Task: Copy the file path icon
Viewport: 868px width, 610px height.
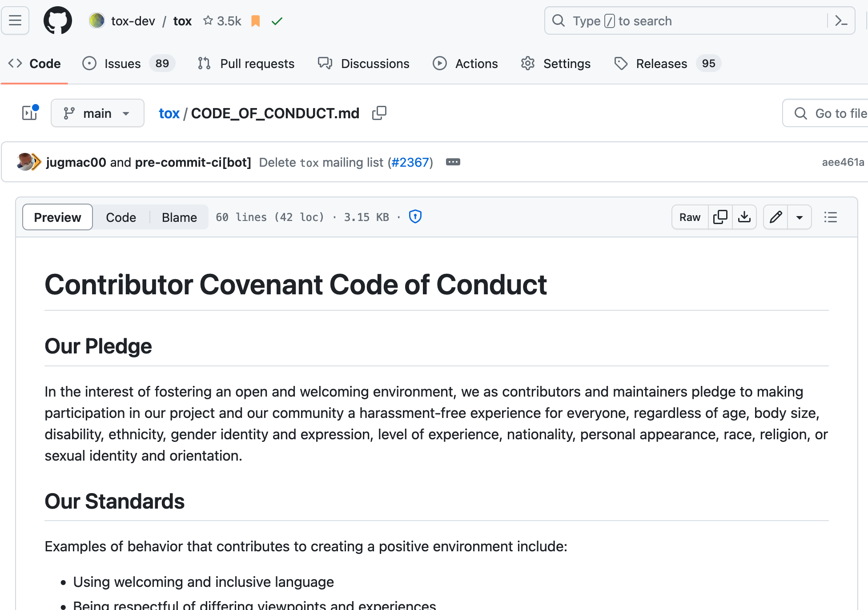Action: pos(379,113)
